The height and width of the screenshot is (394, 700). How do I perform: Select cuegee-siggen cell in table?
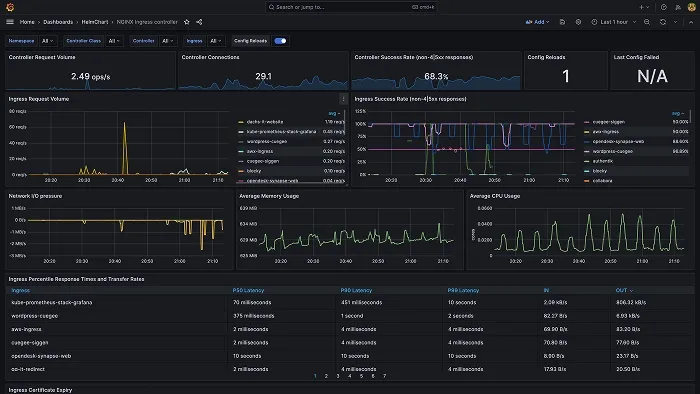click(x=29, y=343)
